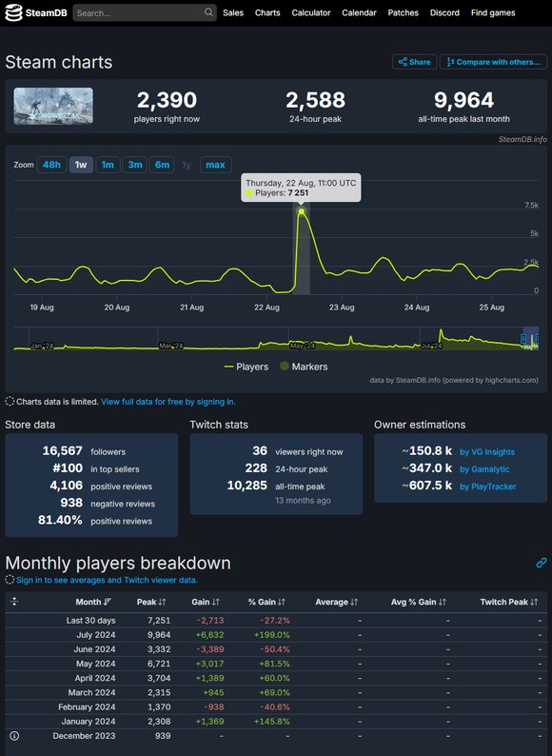Screen dimensions: 552x756
Task: Click the '2,390' players right now value
Action: pyautogui.click(x=167, y=100)
